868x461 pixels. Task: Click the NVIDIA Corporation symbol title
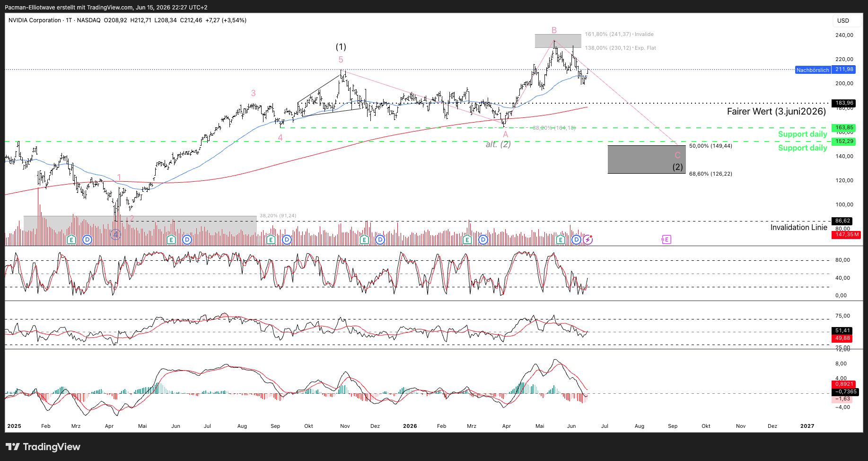point(35,20)
